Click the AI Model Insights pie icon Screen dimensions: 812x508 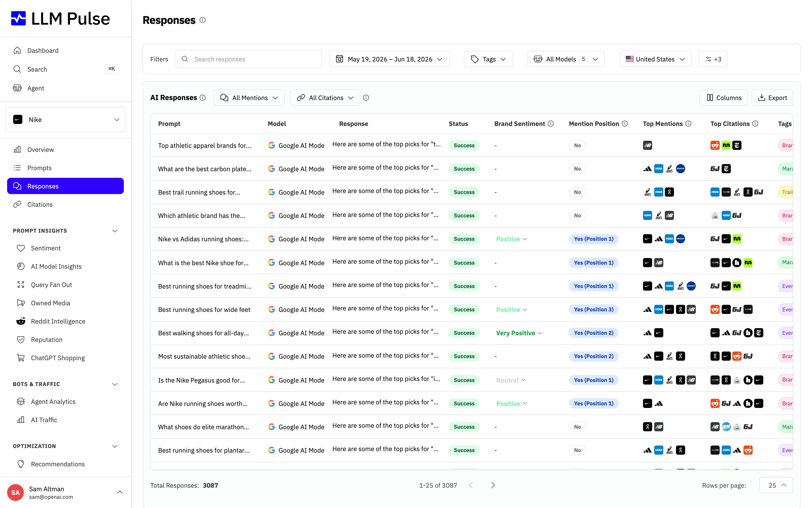21,266
